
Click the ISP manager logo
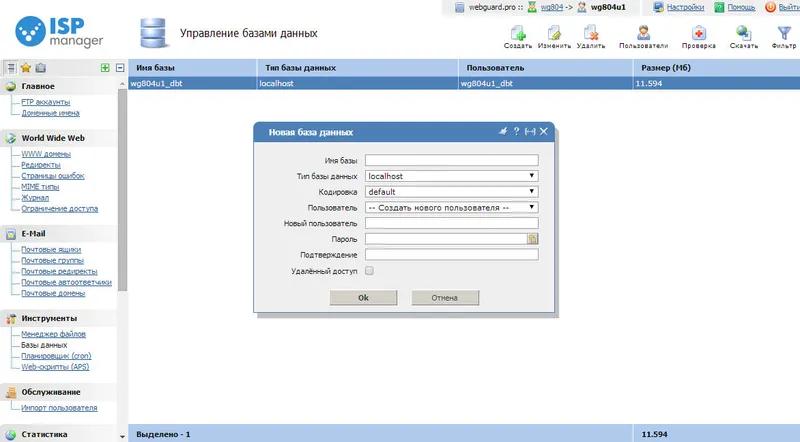point(59,32)
